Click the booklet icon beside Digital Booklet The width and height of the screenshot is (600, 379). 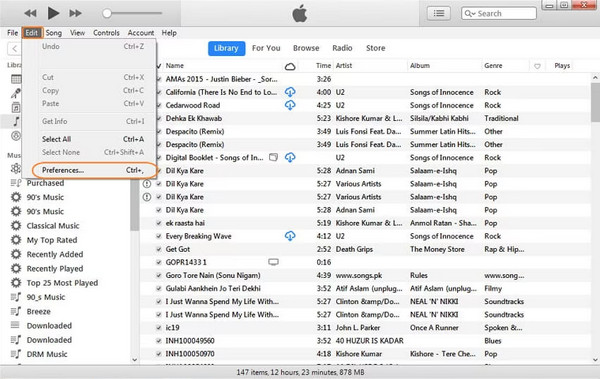273,157
